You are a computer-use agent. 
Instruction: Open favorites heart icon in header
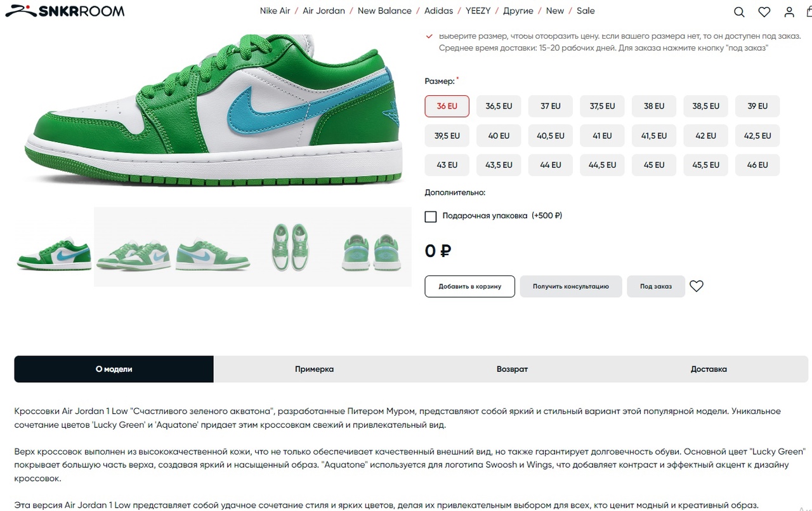pos(764,11)
